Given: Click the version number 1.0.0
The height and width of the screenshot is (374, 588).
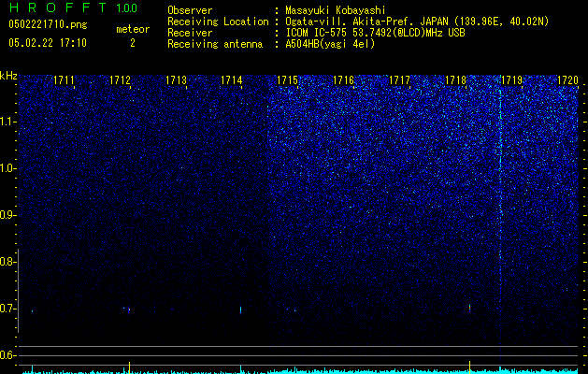Looking at the screenshot, I should 126,7.
